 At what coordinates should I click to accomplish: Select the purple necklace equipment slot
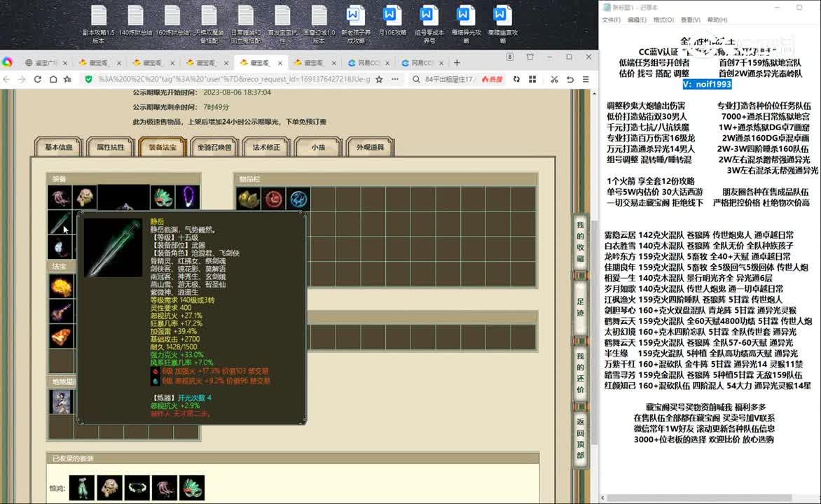coord(188,198)
